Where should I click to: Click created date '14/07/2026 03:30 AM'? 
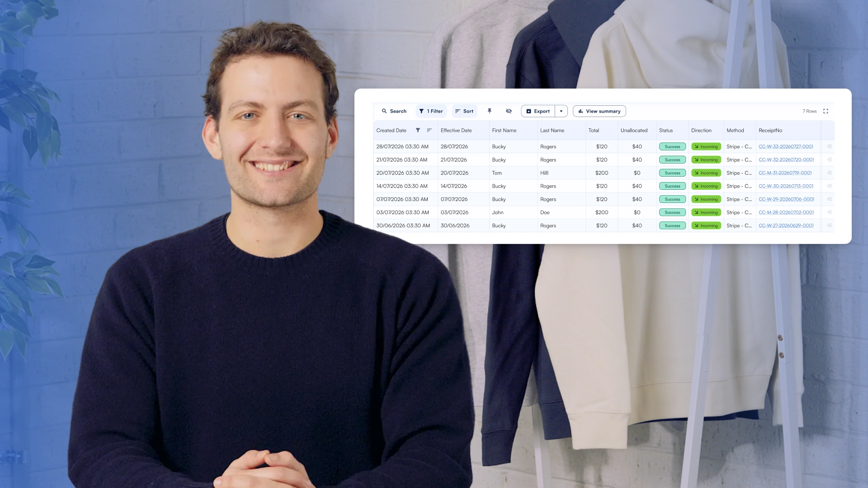402,186
